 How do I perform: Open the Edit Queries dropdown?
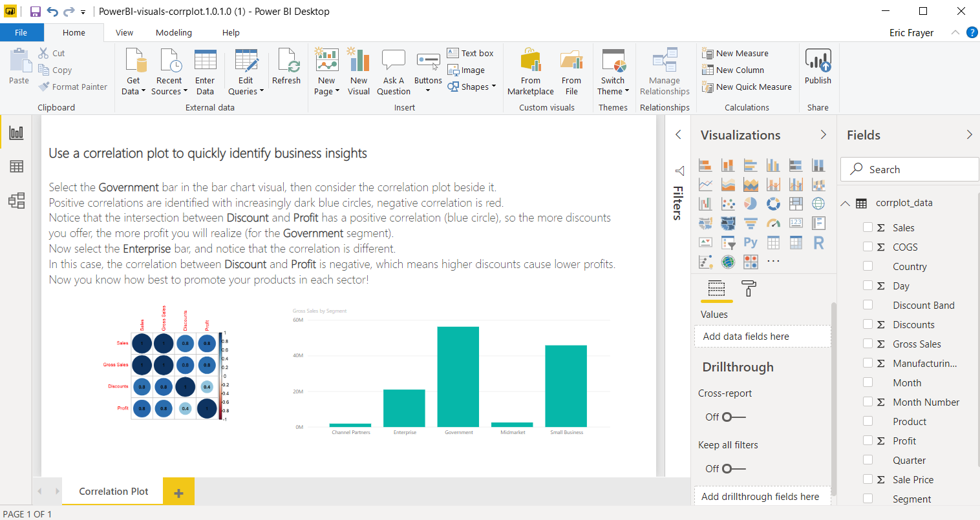246,72
